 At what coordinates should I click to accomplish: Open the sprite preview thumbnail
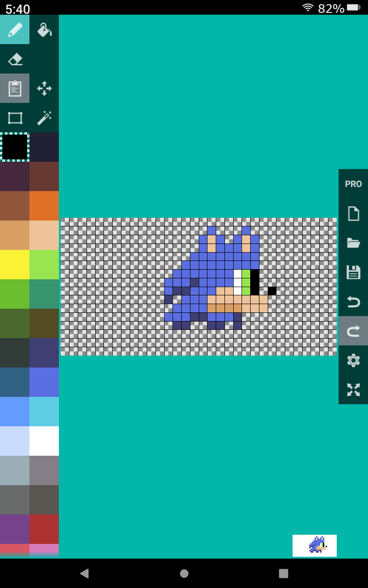click(315, 546)
